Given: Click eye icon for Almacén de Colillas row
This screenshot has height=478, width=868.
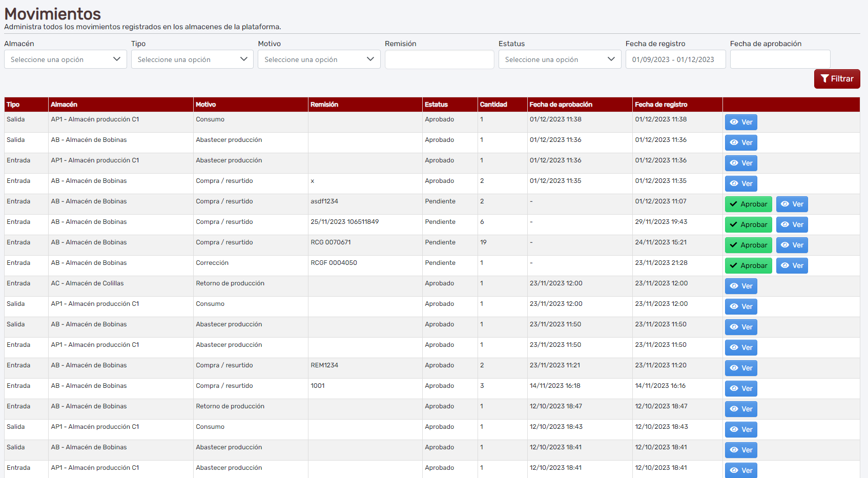Looking at the screenshot, I should (734, 286).
